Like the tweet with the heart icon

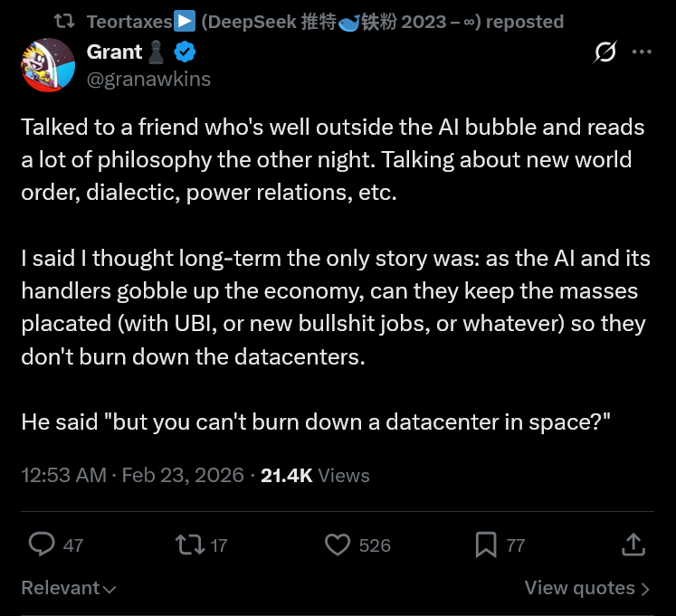click(338, 544)
